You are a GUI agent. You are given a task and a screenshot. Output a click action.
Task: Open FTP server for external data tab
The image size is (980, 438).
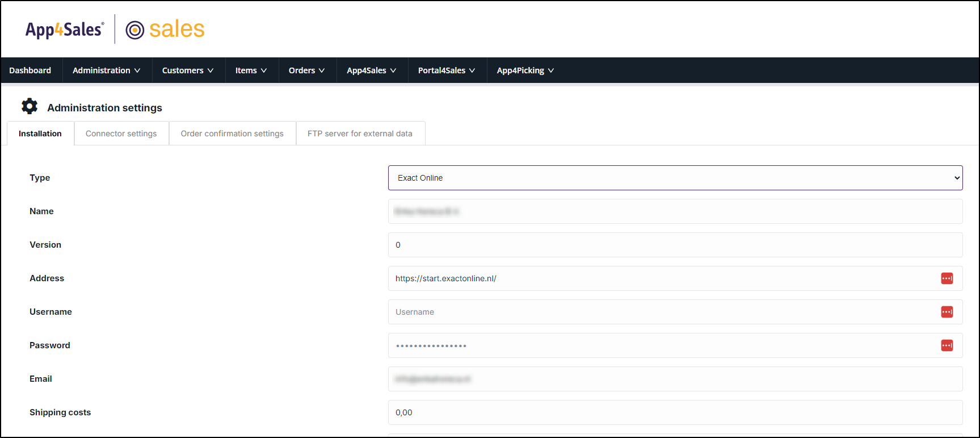click(360, 134)
